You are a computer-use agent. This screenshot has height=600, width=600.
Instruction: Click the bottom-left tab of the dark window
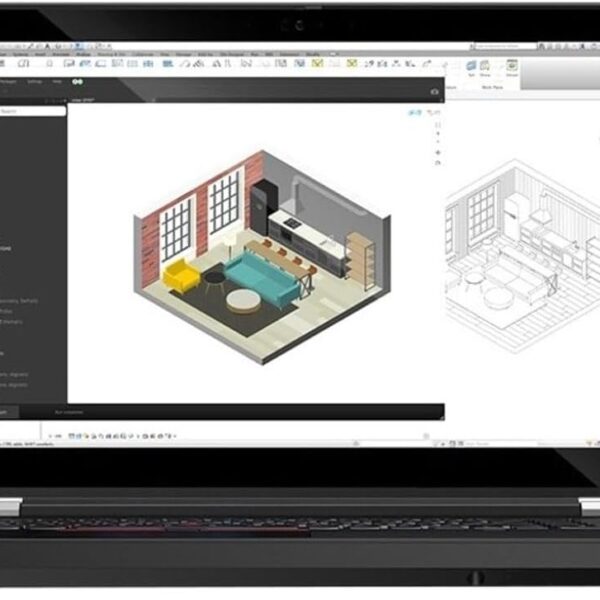(x=9, y=412)
